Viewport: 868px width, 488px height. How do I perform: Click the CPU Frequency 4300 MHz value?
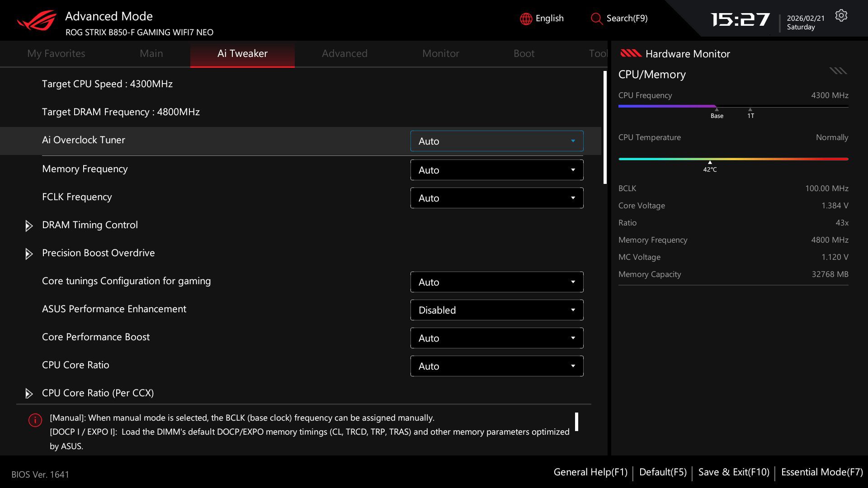(x=830, y=95)
